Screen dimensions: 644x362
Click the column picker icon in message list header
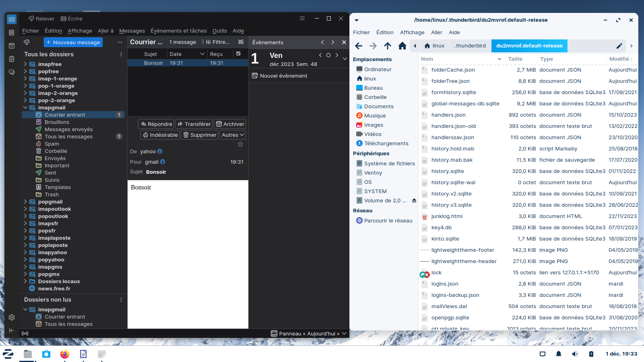click(x=238, y=54)
